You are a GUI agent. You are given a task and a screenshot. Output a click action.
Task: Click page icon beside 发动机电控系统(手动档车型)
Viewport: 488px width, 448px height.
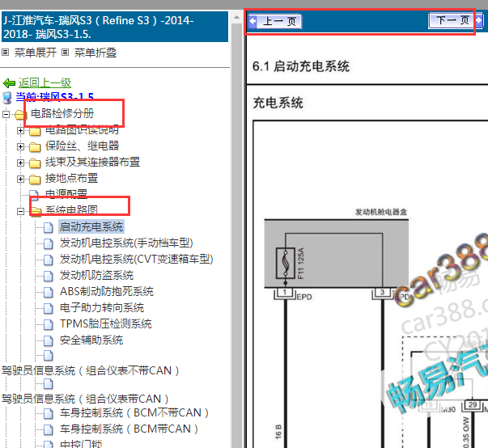click(49, 243)
